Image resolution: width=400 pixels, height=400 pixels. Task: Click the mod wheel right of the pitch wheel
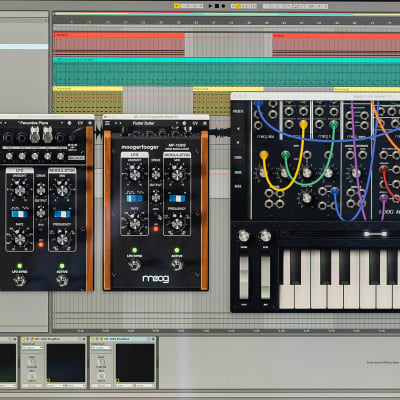[265, 277]
